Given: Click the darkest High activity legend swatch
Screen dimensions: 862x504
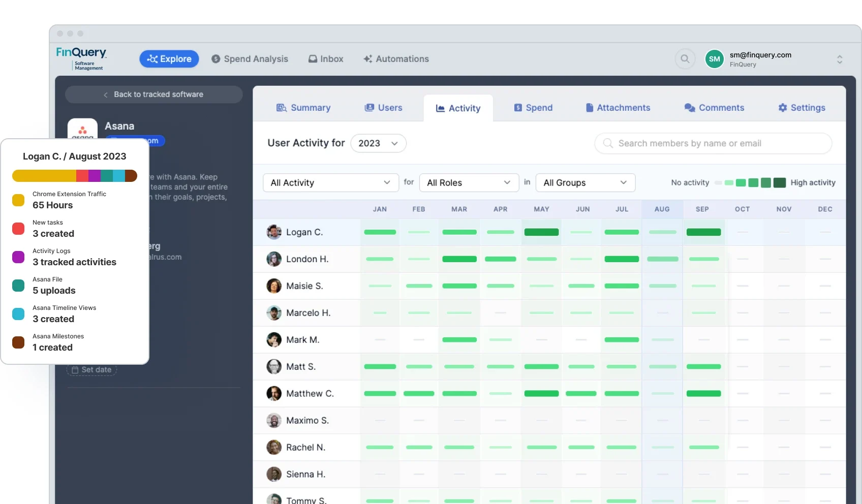Looking at the screenshot, I should click(x=780, y=183).
